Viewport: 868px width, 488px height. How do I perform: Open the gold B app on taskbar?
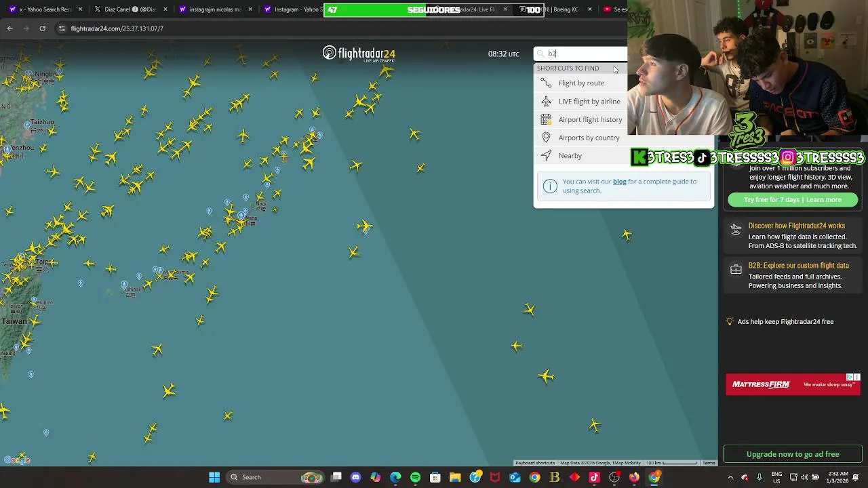tap(555, 477)
